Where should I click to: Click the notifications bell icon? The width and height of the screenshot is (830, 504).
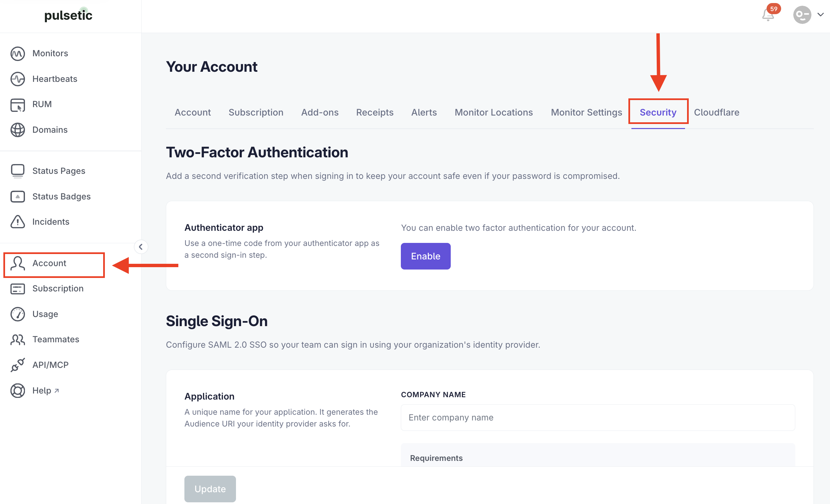(x=768, y=15)
